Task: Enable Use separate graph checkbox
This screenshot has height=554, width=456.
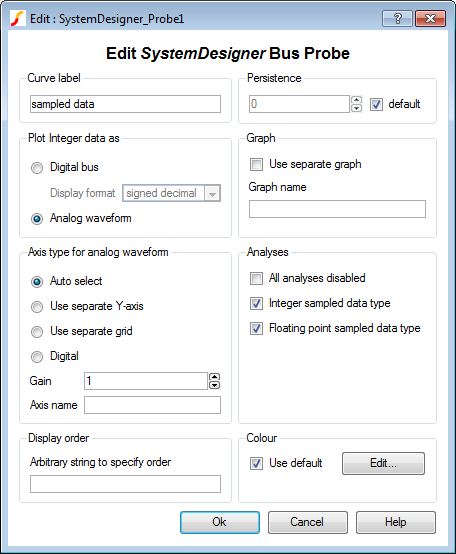Action: click(x=256, y=164)
